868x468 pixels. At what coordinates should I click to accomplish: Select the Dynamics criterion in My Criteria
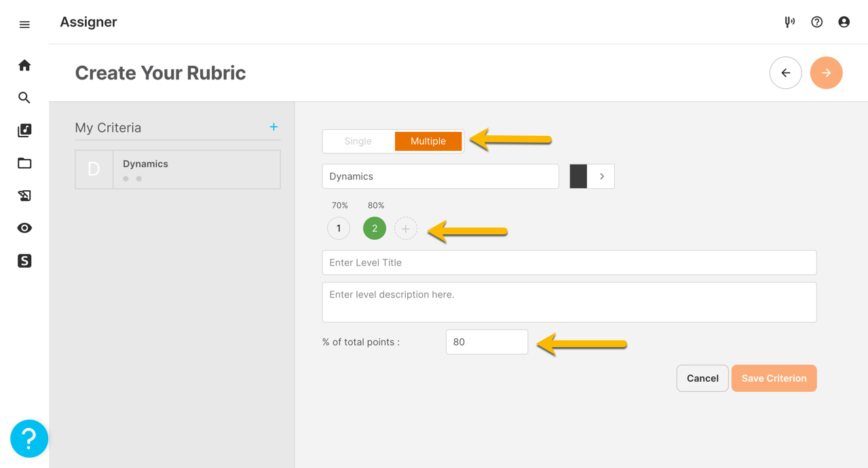tap(178, 170)
